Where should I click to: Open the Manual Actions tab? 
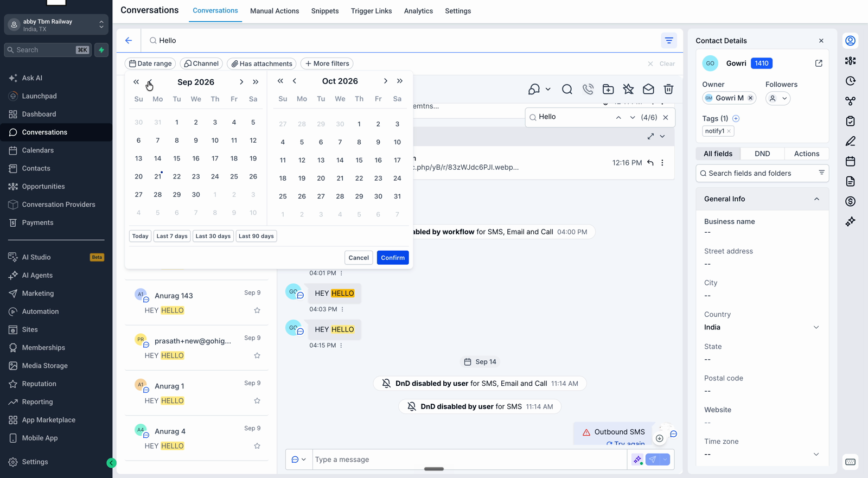[275, 11]
